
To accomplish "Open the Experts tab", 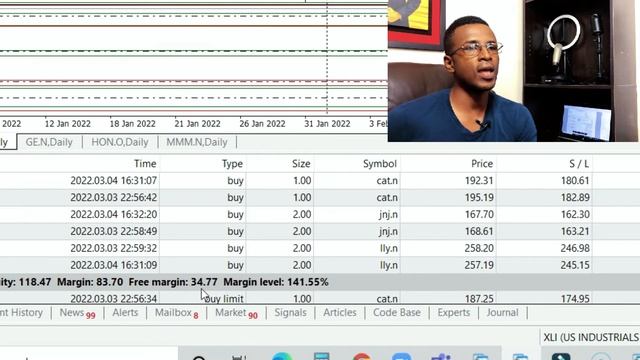I will tap(453, 313).
